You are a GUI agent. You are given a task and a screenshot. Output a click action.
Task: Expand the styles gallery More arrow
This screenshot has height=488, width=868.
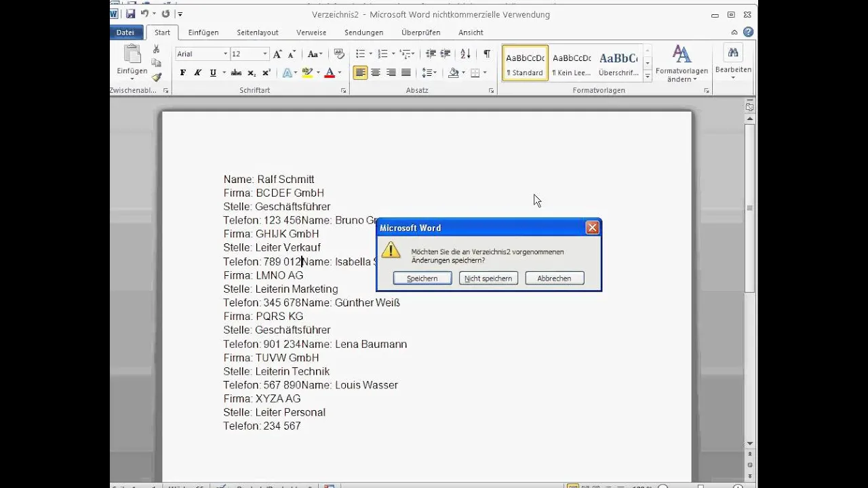(x=648, y=76)
